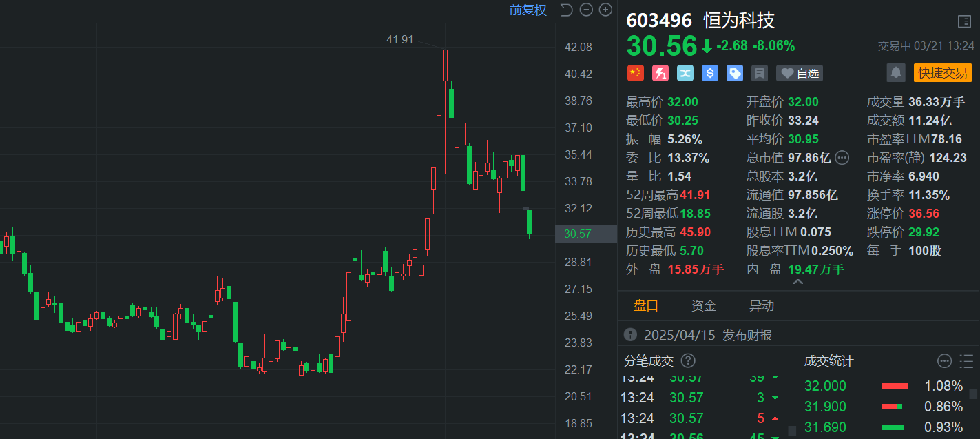
Task: Open the 前复权 price adjustment selector
Action: pyautogui.click(x=528, y=10)
